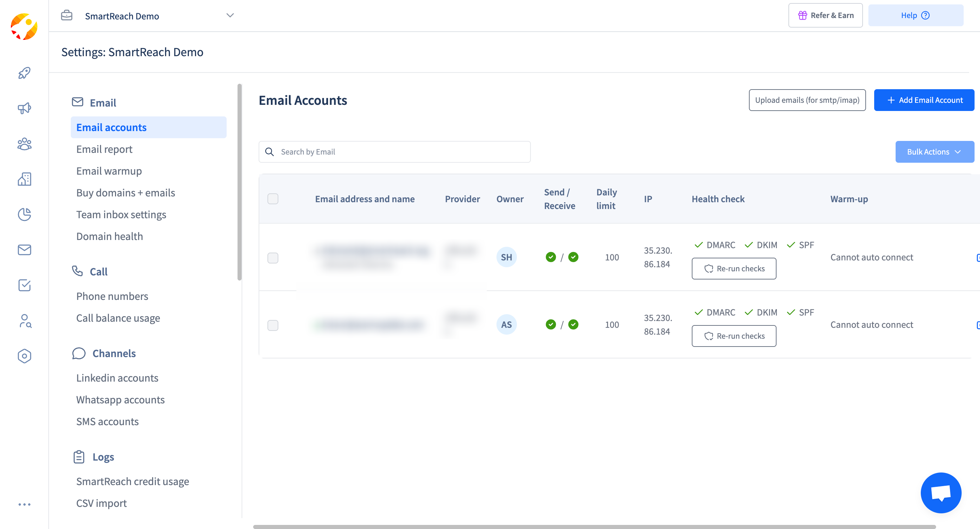Screen dimensions: 980x529
Task: Open SMS accounts settings
Action: (x=107, y=422)
